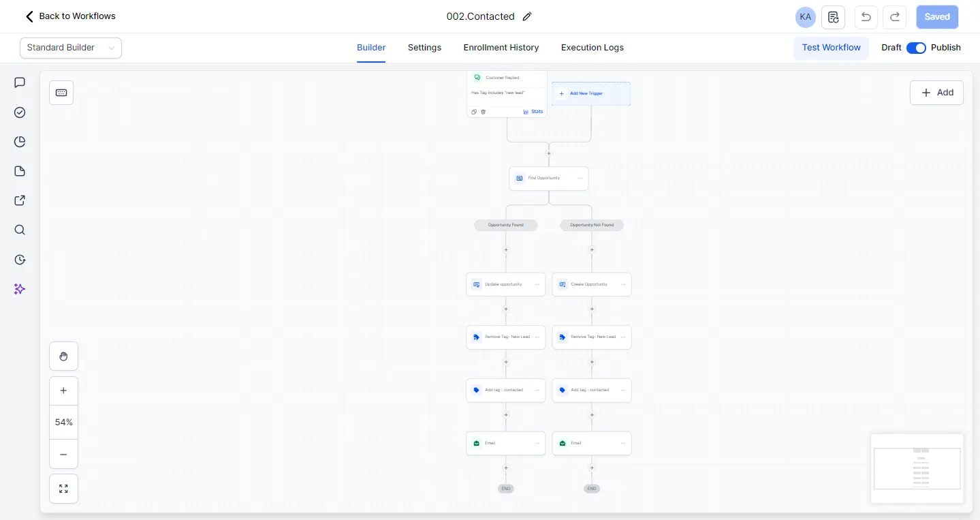This screenshot has width=980, height=520.
Task: Switch to the Execution Logs tab
Action: pos(592,48)
